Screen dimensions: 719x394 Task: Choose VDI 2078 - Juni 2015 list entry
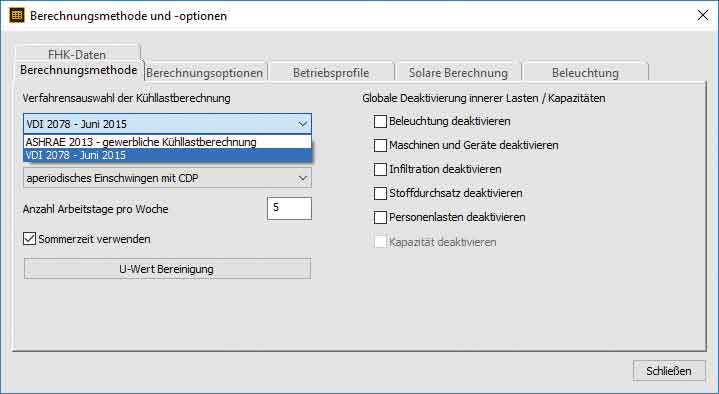(167, 155)
